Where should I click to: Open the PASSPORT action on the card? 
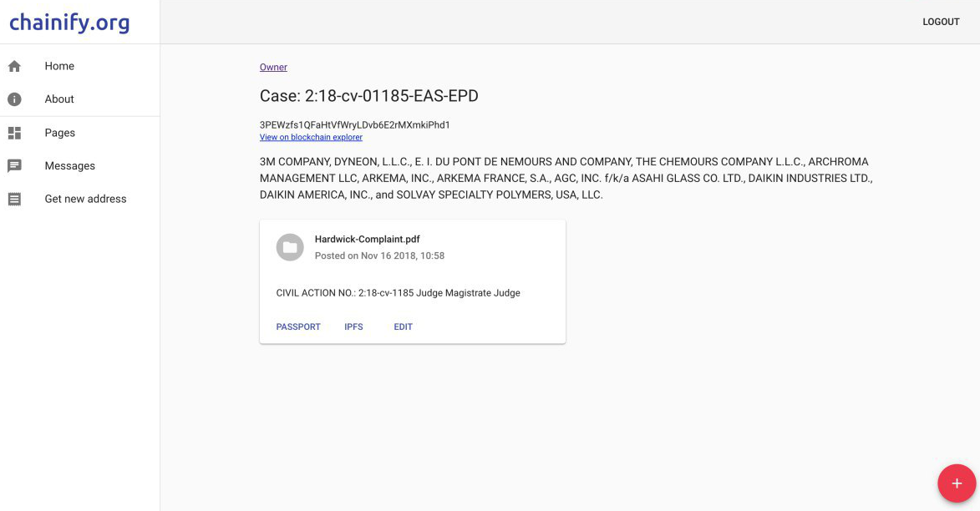coord(298,326)
